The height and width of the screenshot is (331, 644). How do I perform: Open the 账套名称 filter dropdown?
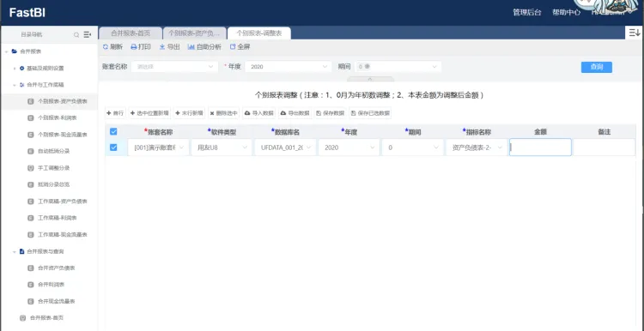[x=174, y=66]
